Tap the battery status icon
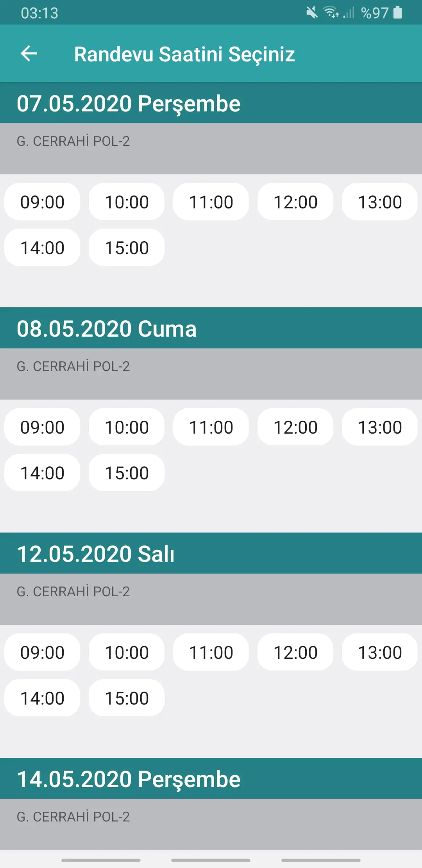 coord(397,13)
